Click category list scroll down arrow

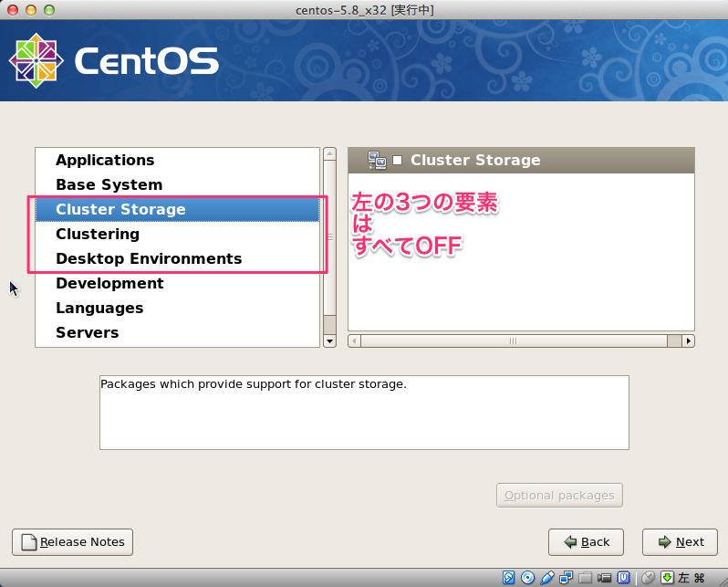329,341
